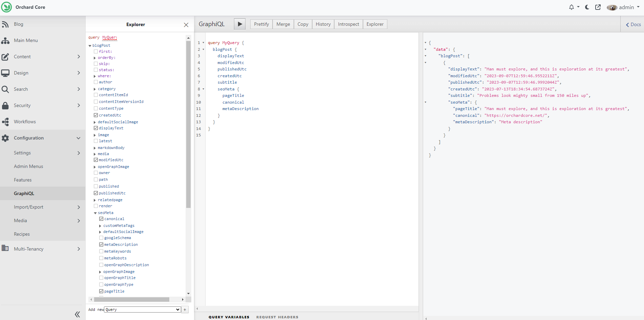Open the notifications bell icon

(x=572, y=7)
